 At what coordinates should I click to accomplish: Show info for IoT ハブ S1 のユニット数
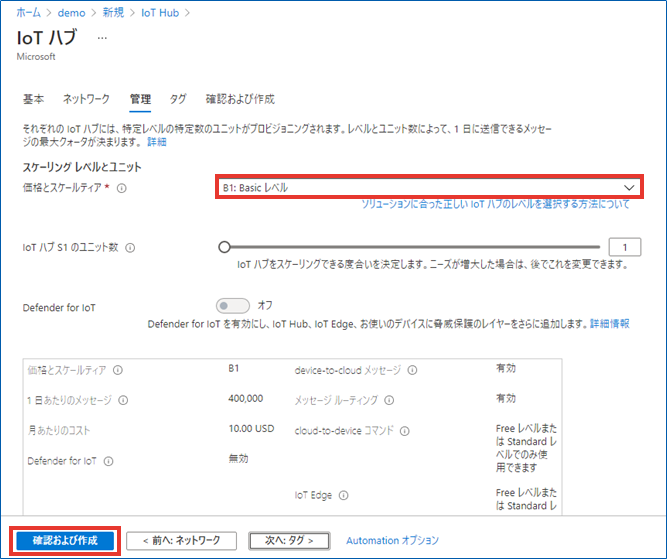pyautogui.click(x=130, y=248)
